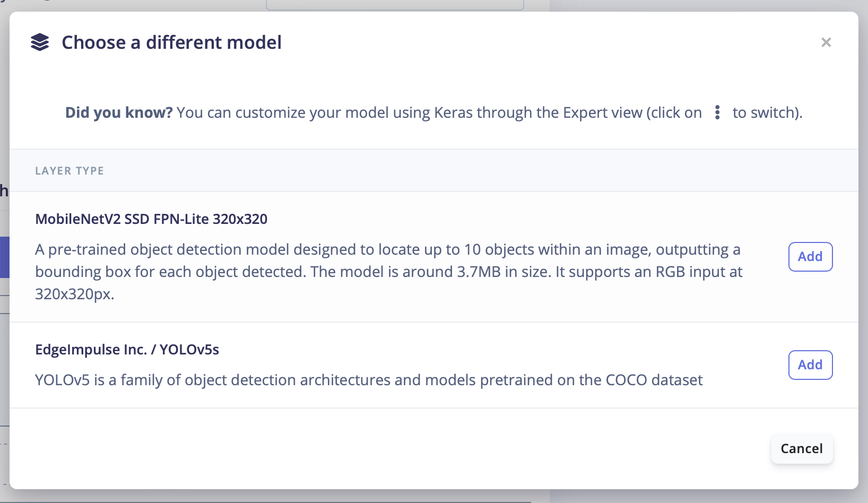Image resolution: width=868 pixels, height=503 pixels.
Task: Click the LAYER TYPE column header
Action: pyautogui.click(x=70, y=171)
